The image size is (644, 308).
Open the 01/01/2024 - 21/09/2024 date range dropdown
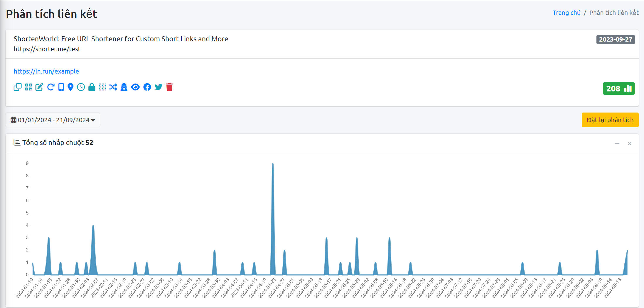pos(53,120)
